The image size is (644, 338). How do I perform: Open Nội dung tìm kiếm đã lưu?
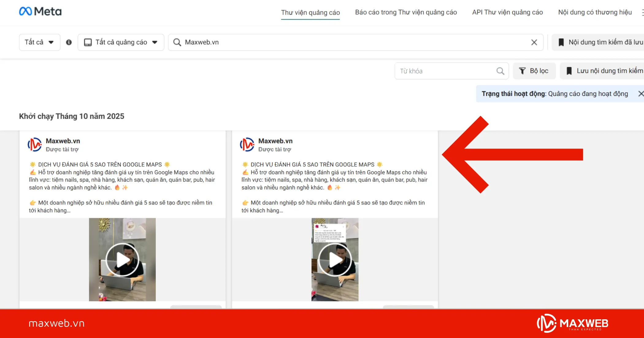coord(601,42)
